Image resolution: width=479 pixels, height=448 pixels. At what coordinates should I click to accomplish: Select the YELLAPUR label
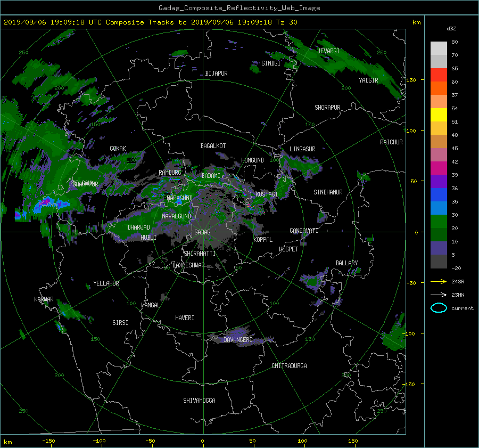106,283
